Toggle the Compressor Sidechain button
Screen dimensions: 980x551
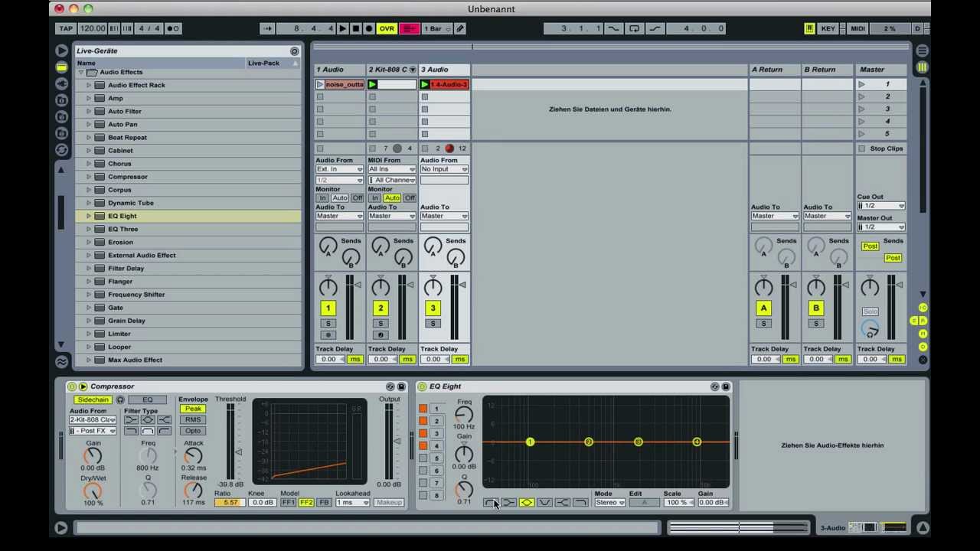93,399
